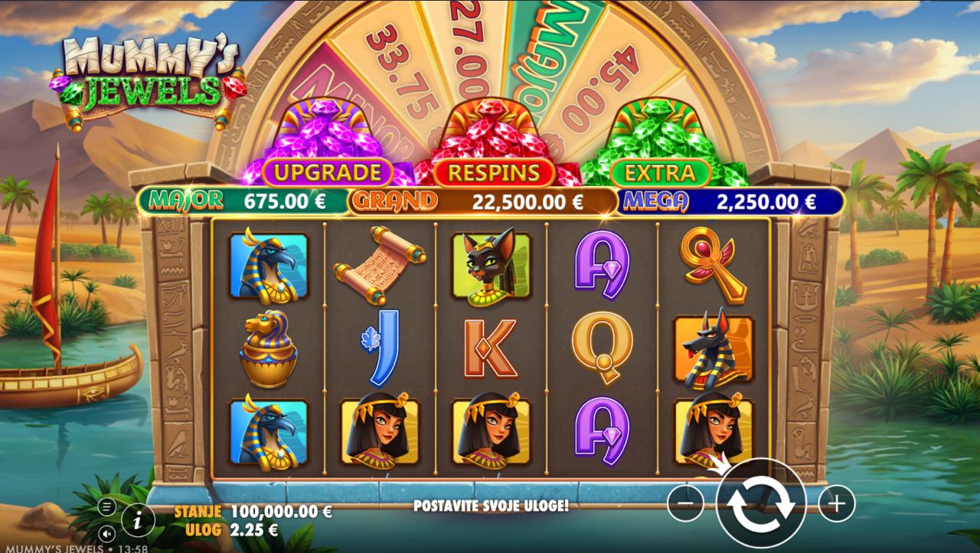The image size is (980, 553).
Task: Open the info paytable icon
Action: click(138, 522)
